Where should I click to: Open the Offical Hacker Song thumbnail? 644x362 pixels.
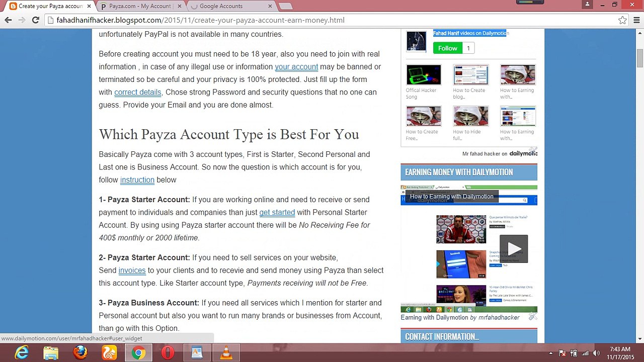tap(423, 75)
